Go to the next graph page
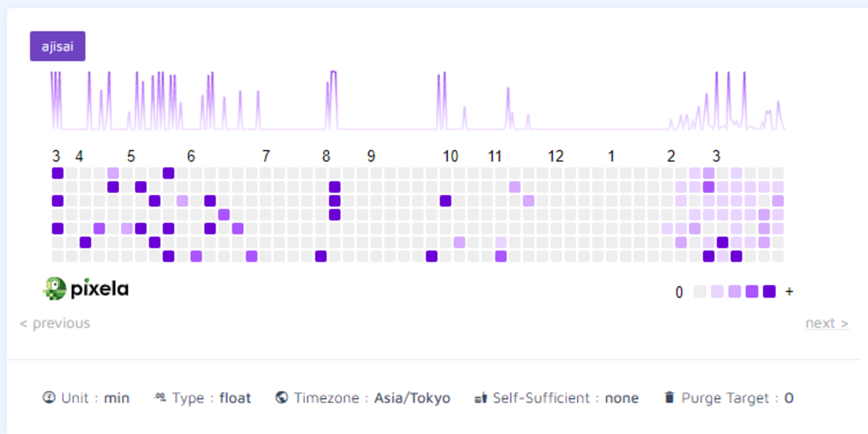 827,323
